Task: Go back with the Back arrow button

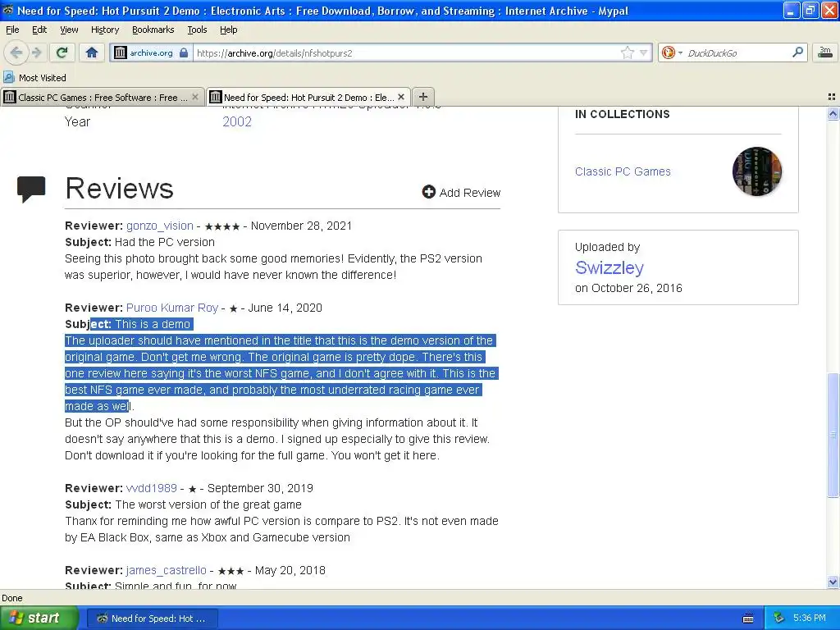Action: coord(16,52)
